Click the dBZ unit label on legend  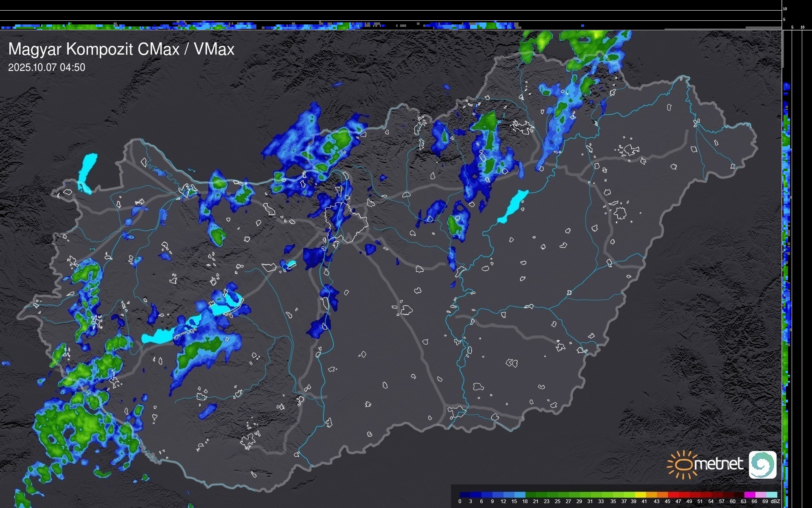pos(775,501)
